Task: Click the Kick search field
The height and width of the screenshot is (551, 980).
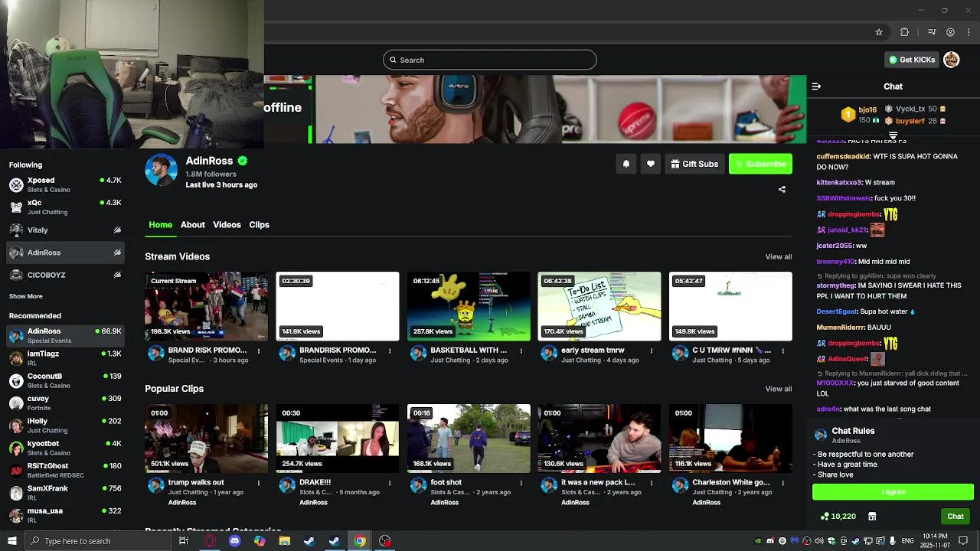Action: (490, 60)
